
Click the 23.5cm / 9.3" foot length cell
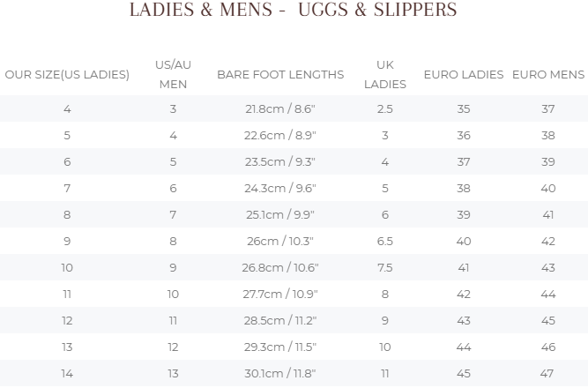(280, 162)
